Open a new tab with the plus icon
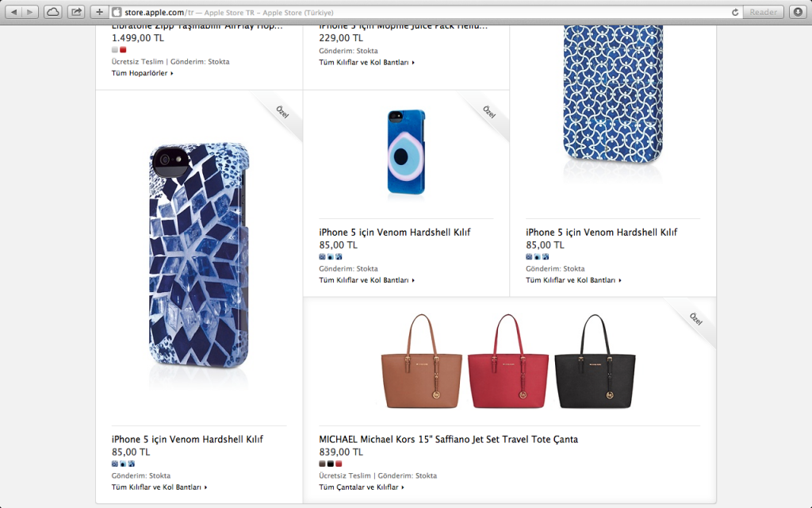The height and width of the screenshot is (508, 812). pyautogui.click(x=98, y=12)
